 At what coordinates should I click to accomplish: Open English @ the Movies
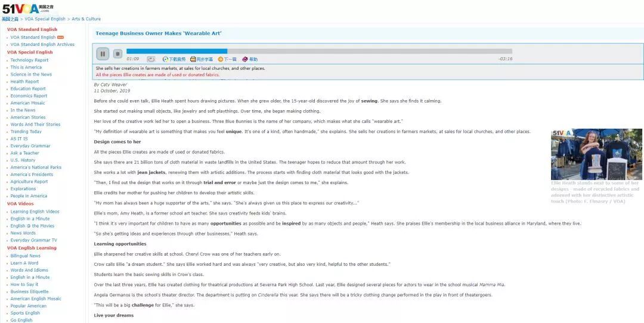click(x=32, y=226)
